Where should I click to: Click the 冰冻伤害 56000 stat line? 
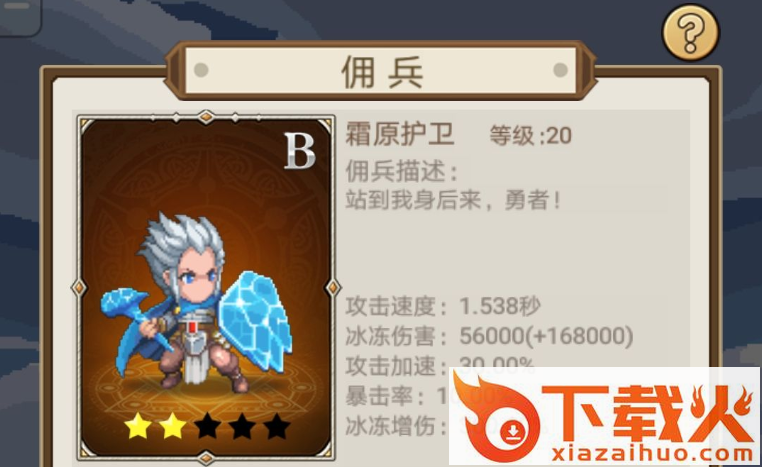click(489, 336)
